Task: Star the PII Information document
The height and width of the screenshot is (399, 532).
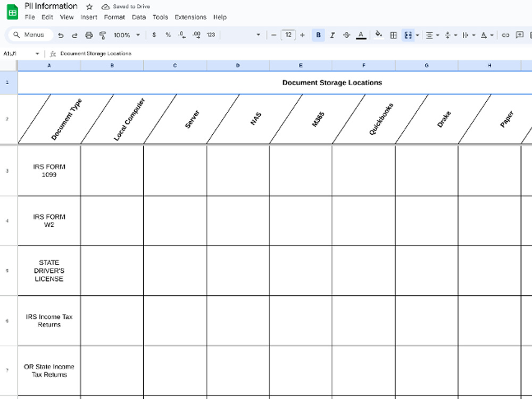Action: pyautogui.click(x=89, y=7)
